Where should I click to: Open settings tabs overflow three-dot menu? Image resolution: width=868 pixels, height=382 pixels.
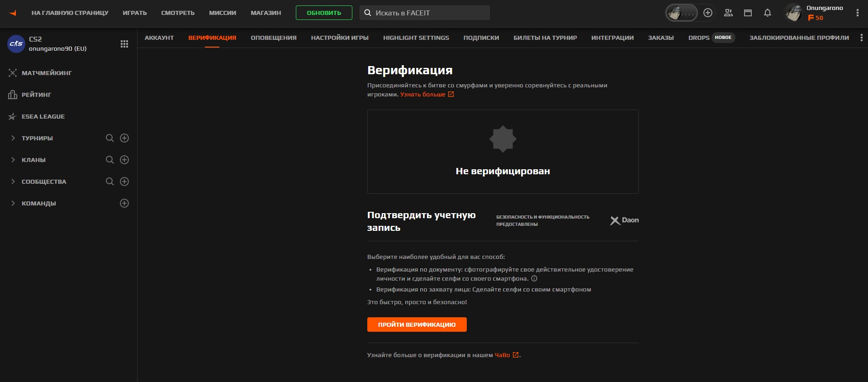pos(861,38)
